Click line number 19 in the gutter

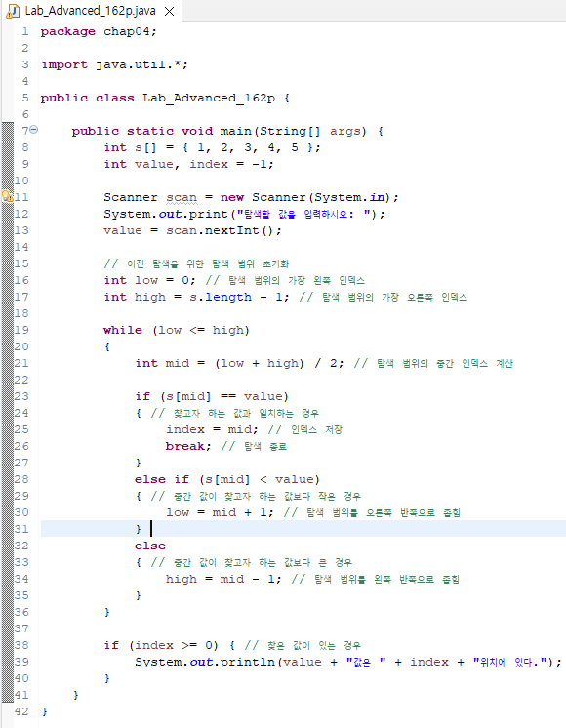pyautogui.click(x=21, y=330)
